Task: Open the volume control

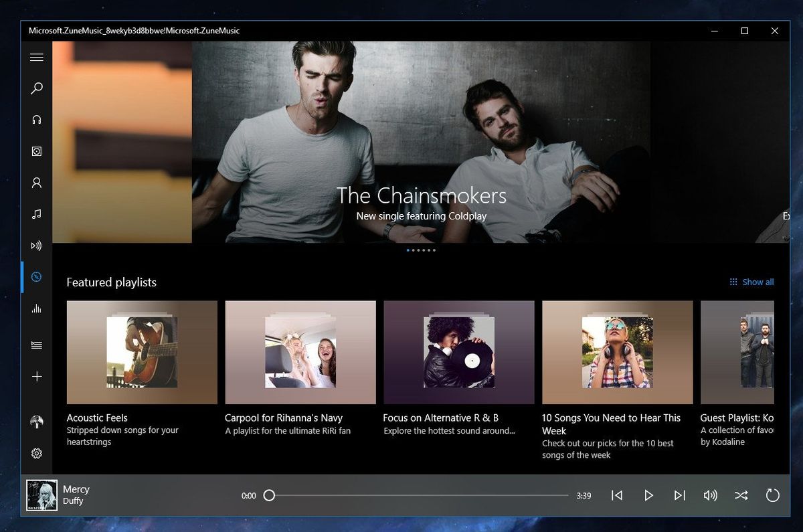Action: pyautogui.click(x=711, y=495)
